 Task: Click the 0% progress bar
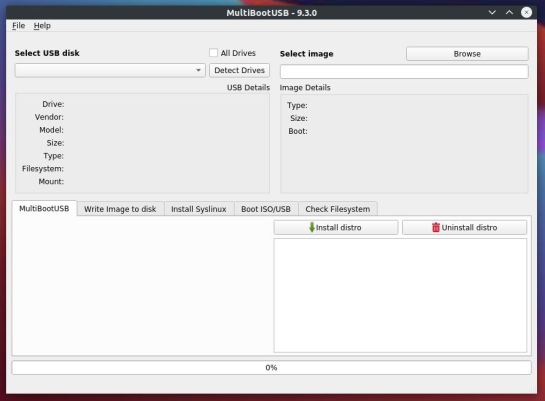pos(271,368)
